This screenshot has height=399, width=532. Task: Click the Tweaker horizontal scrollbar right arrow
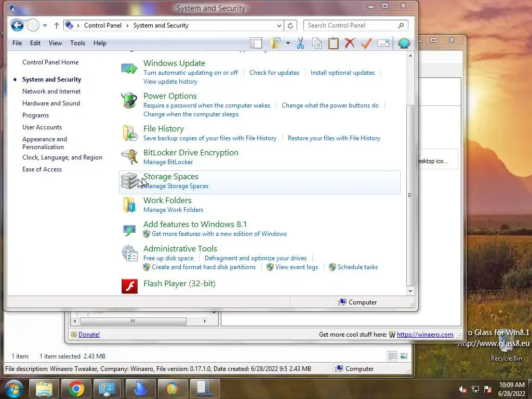(205, 321)
